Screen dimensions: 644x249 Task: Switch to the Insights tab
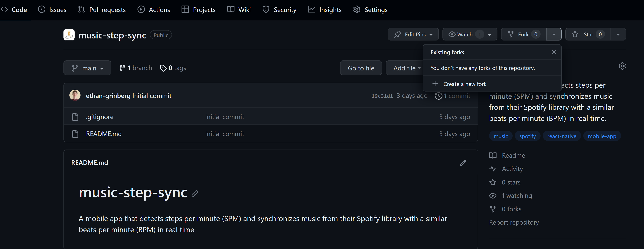pos(325,10)
